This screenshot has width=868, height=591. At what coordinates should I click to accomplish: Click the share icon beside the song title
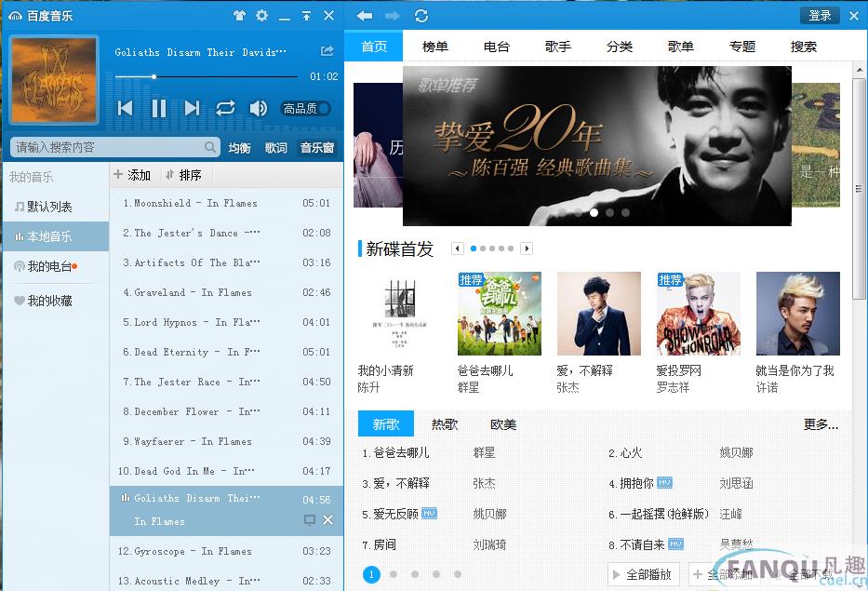point(327,51)
